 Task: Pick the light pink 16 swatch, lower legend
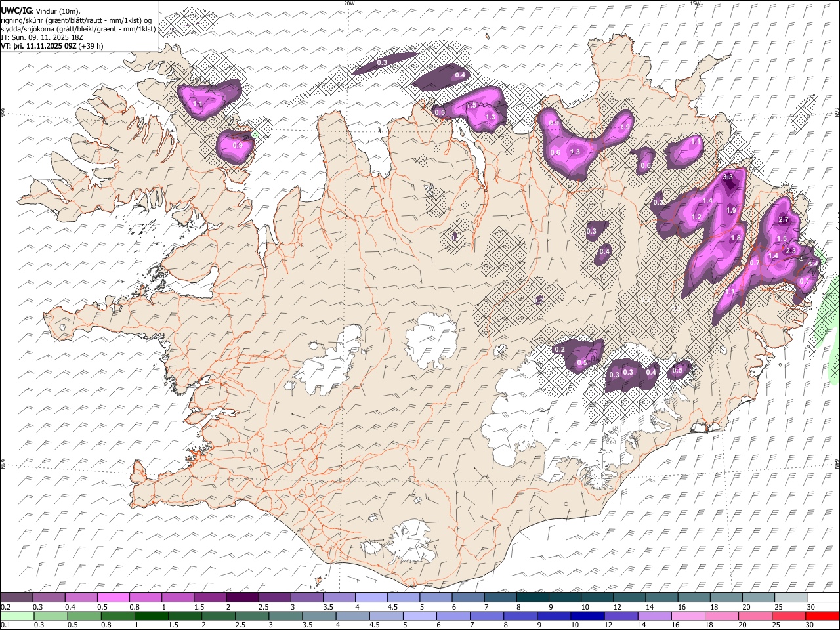[x=688, y=616]
